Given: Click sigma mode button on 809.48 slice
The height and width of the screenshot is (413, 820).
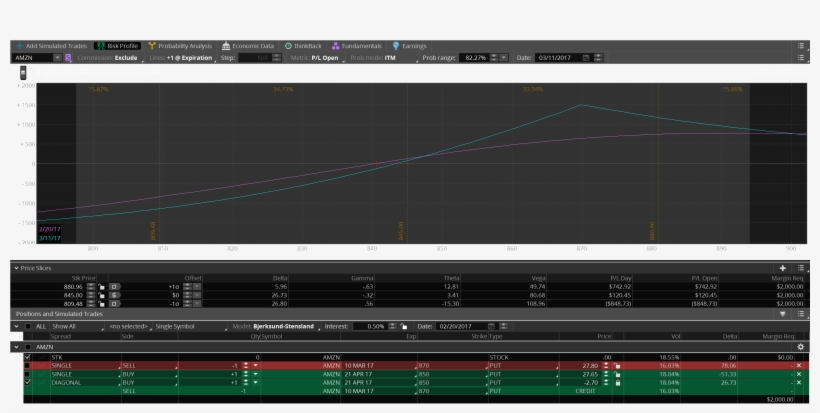Looking at the screenshot, I should click(x=115, y=304).
